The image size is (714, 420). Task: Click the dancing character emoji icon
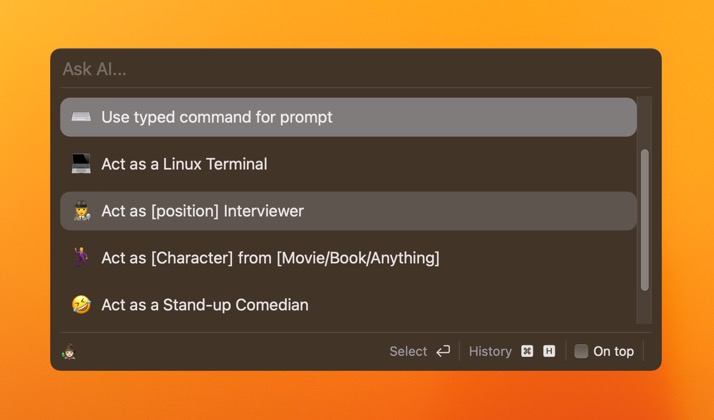point(81,258)
